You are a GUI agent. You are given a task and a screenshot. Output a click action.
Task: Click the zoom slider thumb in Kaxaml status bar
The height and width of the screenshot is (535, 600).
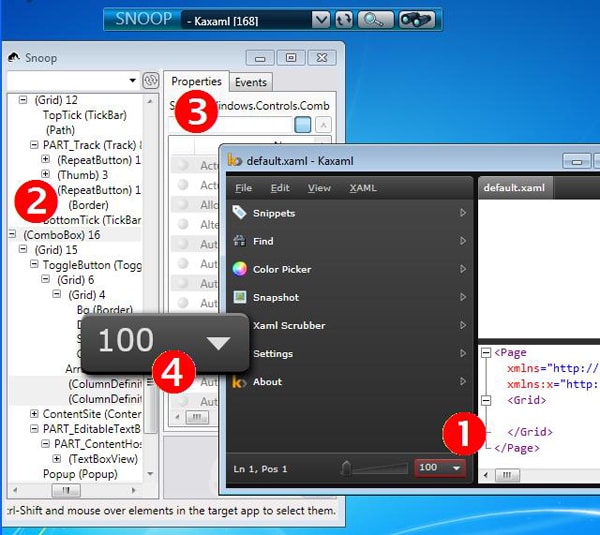pyautogui.click(x=346, y=468)
